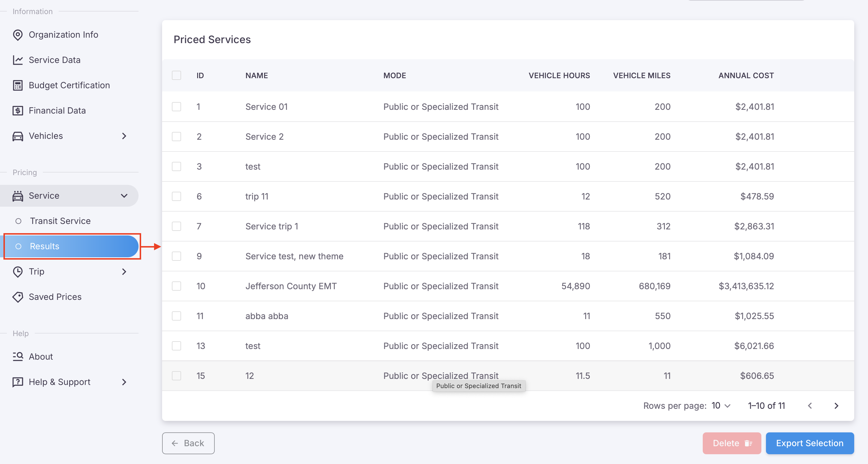868x464 pixels.
Task: Select the Results sidebar item
Action: (x=72, y=246)
